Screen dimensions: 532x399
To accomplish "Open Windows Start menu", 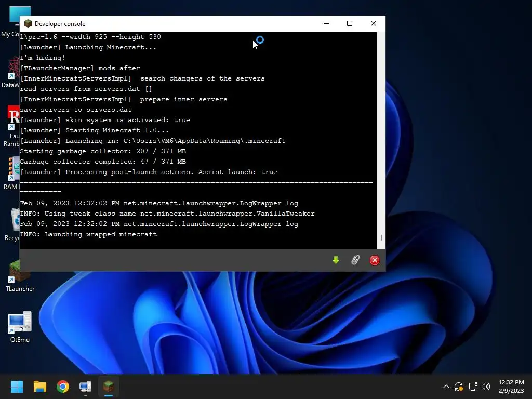I will tap(17, 387).
